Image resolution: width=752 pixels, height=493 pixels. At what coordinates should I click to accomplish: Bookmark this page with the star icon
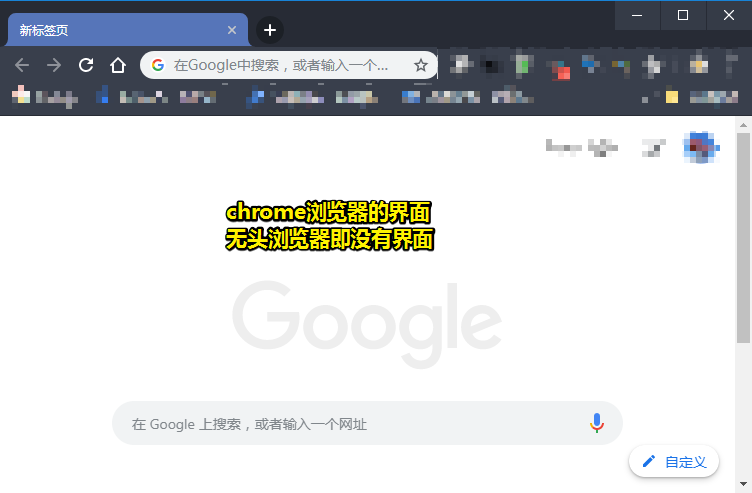click(x=421, y=65)
